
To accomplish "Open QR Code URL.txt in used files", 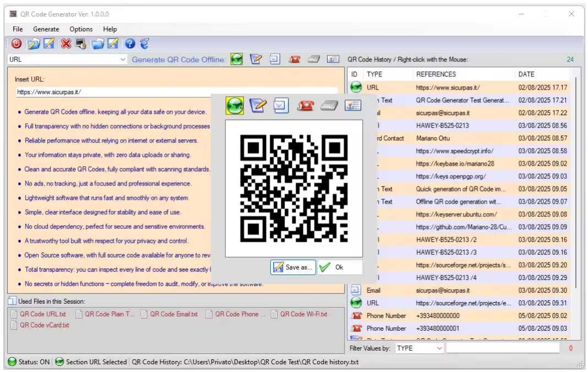I will (38, 314).
